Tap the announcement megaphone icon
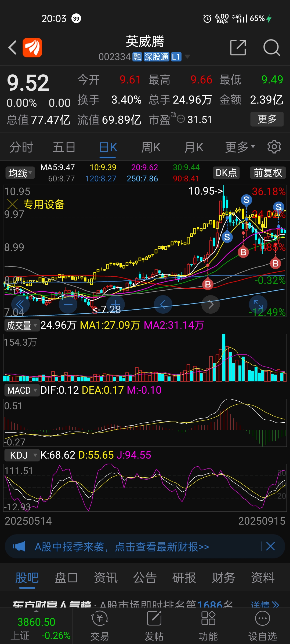This screenshot has height=644, width=290. pos(19,547)
